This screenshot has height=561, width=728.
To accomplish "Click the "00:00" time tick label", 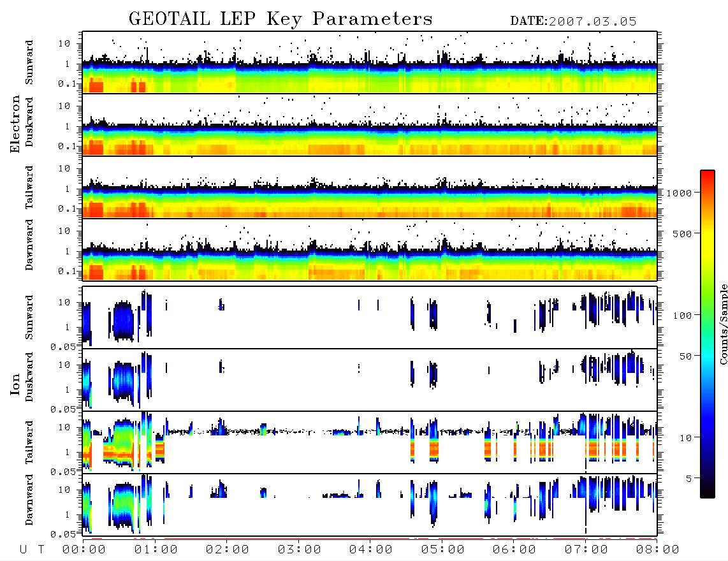I will [x=84, y=550].
